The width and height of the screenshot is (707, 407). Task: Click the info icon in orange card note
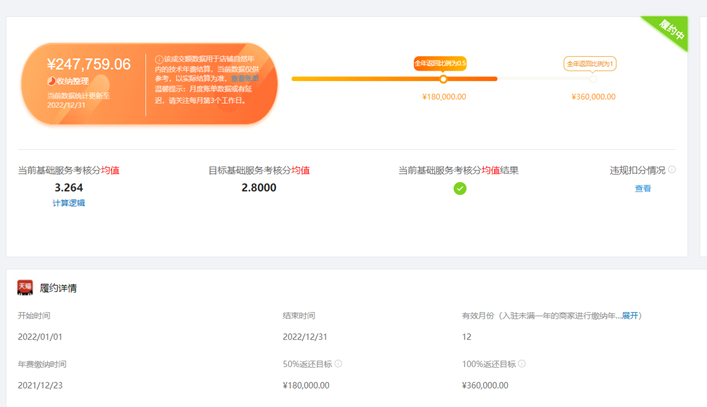159,59
